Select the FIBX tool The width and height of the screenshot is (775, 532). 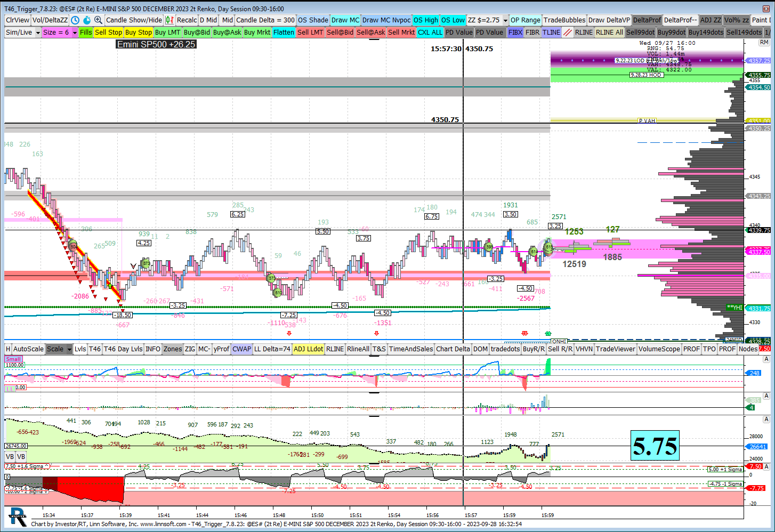coord(515,32)
